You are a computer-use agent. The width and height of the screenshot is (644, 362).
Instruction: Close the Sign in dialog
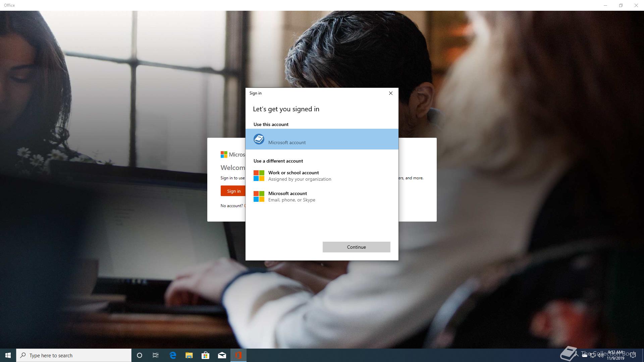coord(390,93)
